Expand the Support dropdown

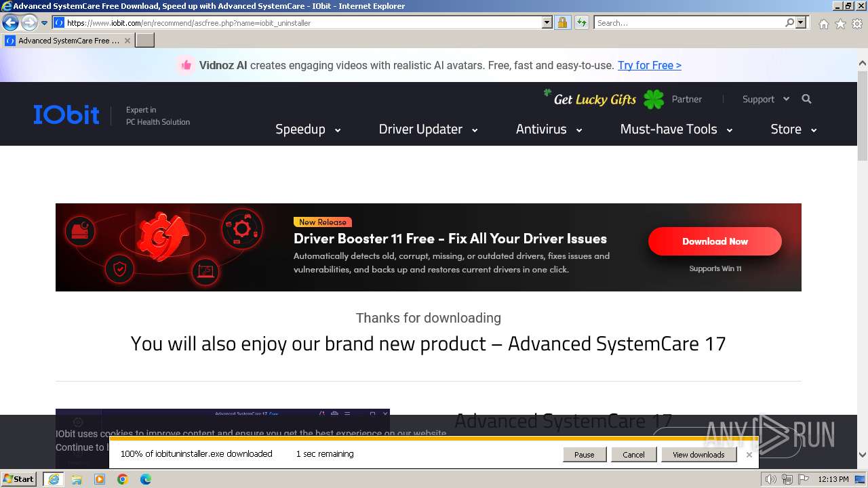pyautogui.click(x=766, y=99)
